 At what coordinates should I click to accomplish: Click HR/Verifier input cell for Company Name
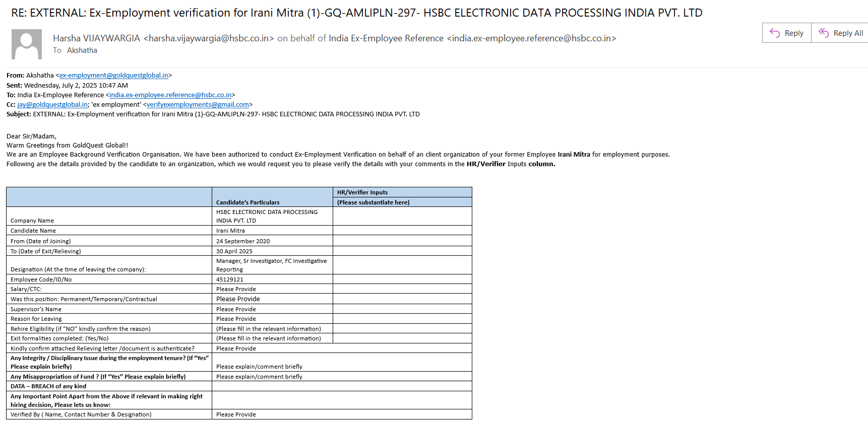[402, 216]
